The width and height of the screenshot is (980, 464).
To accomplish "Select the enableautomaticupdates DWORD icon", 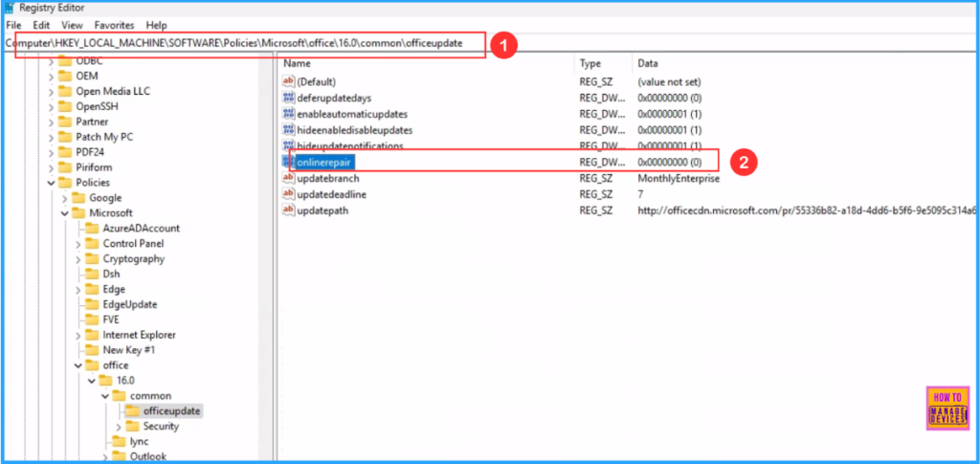I will (x=288, y=114).
